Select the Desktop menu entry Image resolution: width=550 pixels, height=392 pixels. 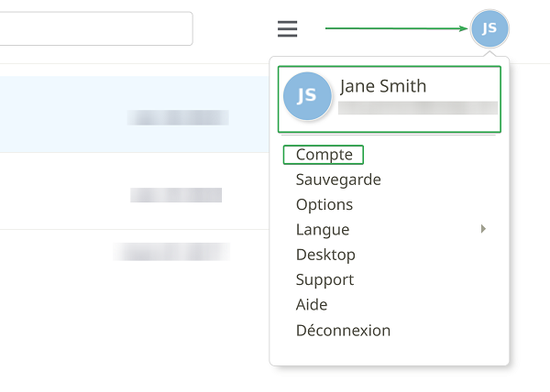pyautogui.click(x=325, y=255)
